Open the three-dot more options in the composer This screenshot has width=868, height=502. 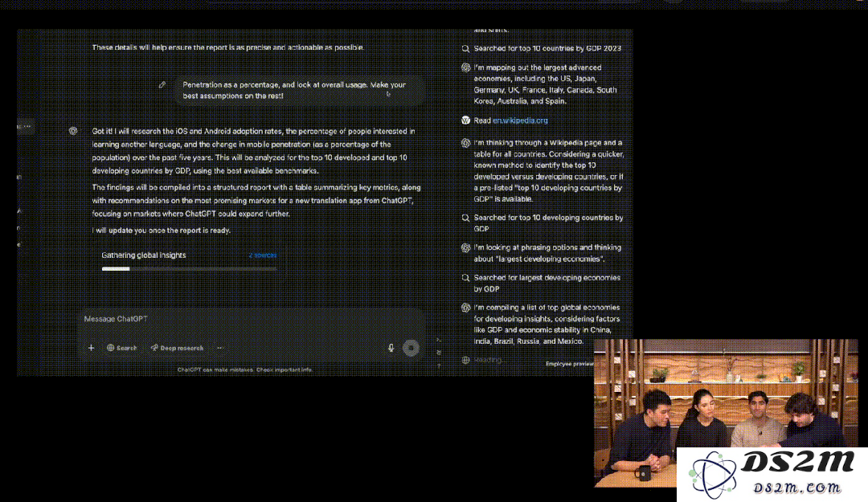coord(219,348)
